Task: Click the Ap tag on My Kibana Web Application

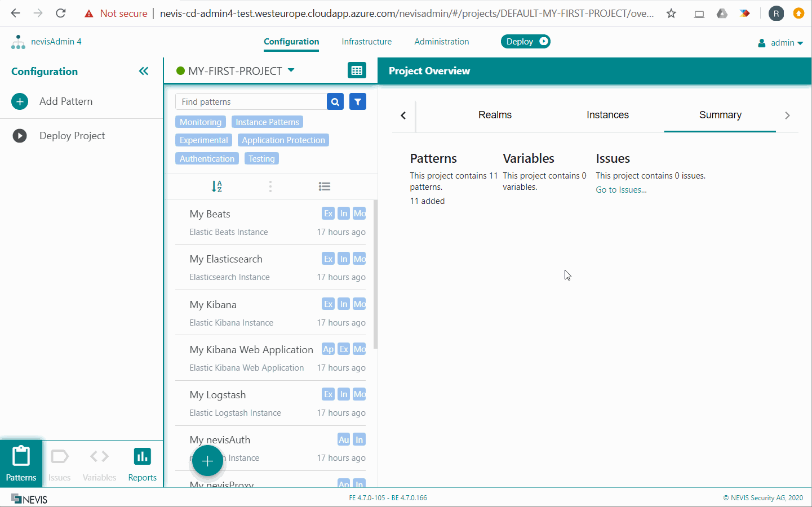Action: coord(328,349)
